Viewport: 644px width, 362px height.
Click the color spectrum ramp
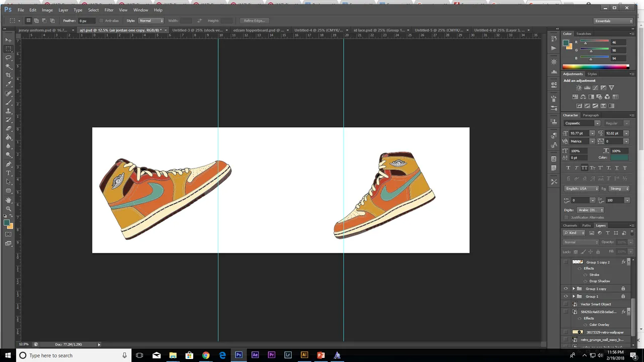pyautogui.click(x=595, y=66)
